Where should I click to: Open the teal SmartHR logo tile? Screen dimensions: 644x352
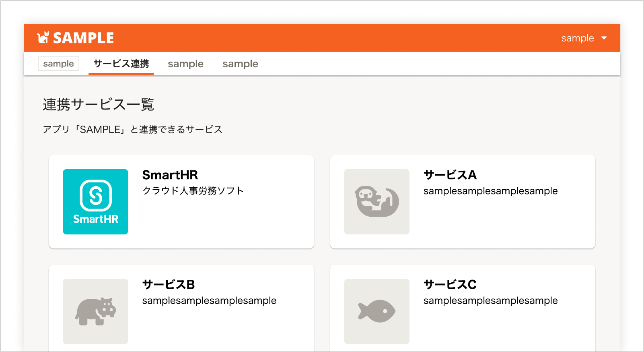point(95,202)
